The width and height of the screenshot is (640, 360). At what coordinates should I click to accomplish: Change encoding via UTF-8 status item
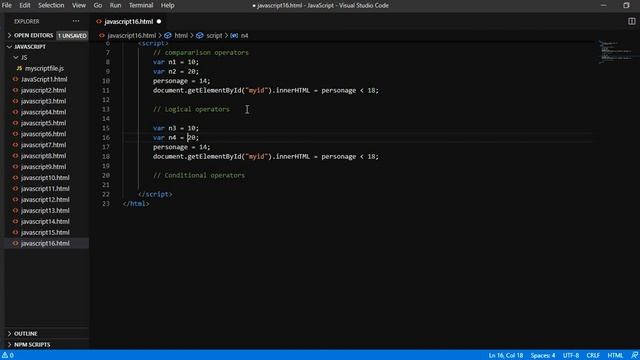571,355
